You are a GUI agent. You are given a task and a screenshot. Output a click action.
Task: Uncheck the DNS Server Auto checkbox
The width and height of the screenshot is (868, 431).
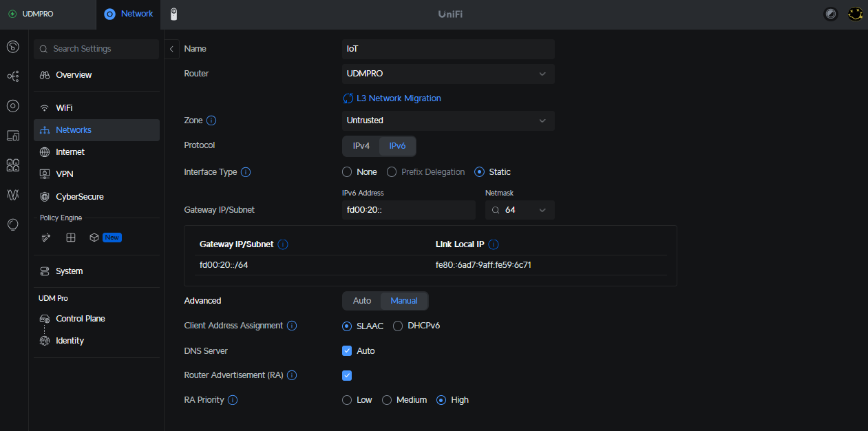click(x=347, y=351)
